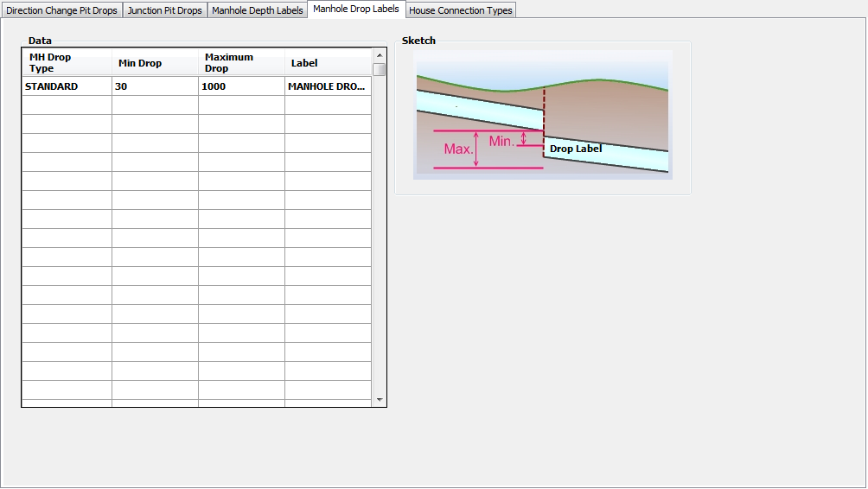868x489 pixels.
Task: Click the MH Drop Type column header
Action: pyautogui.click(x=67, y=63)
